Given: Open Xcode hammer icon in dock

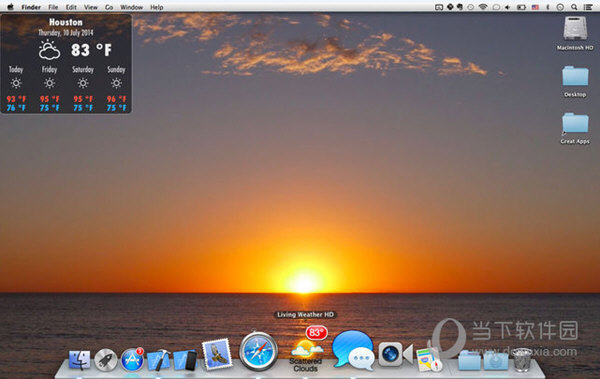Looking at the screenshot, I should point(158,360).
